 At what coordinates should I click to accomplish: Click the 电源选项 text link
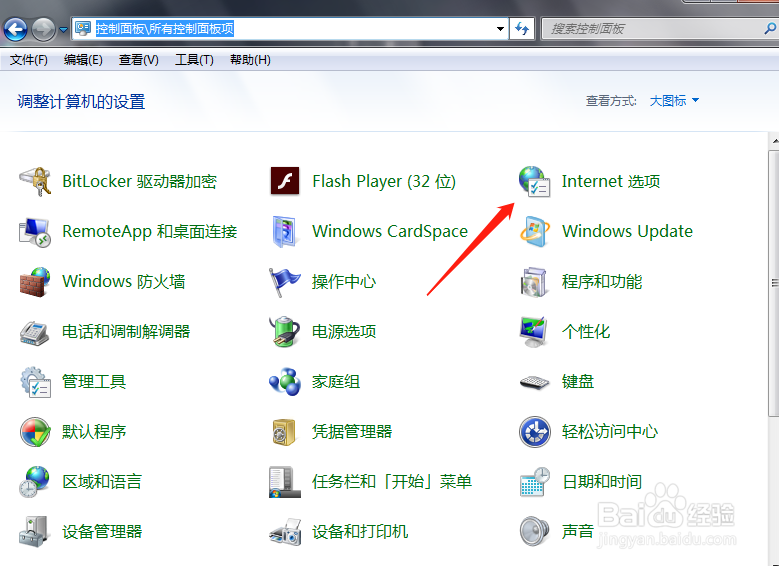344,331
